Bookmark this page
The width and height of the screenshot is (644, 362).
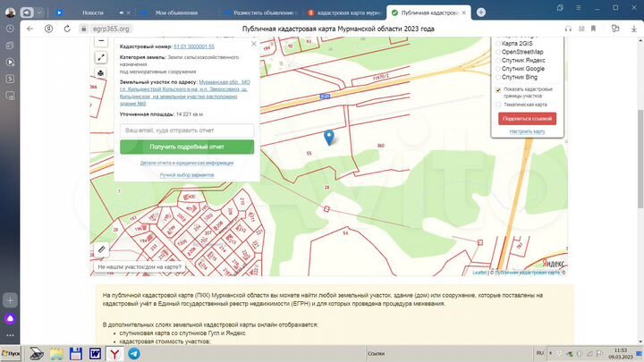(594, 29)
